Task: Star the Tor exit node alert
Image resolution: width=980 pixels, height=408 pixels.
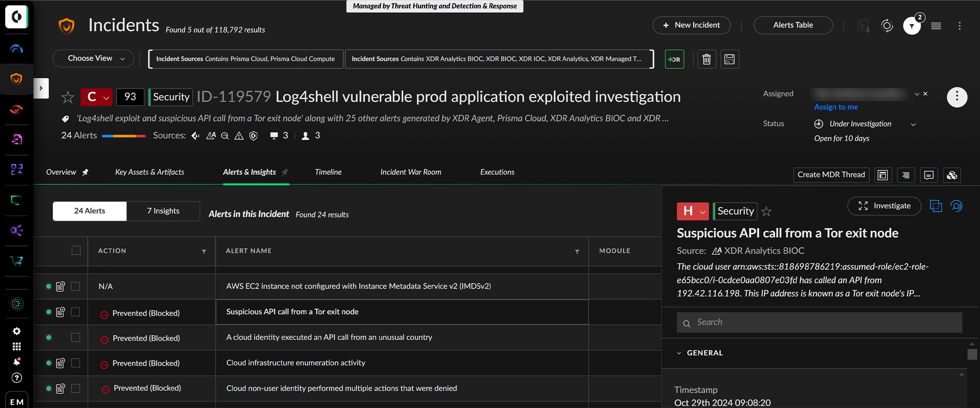Action: click(766, 211)
